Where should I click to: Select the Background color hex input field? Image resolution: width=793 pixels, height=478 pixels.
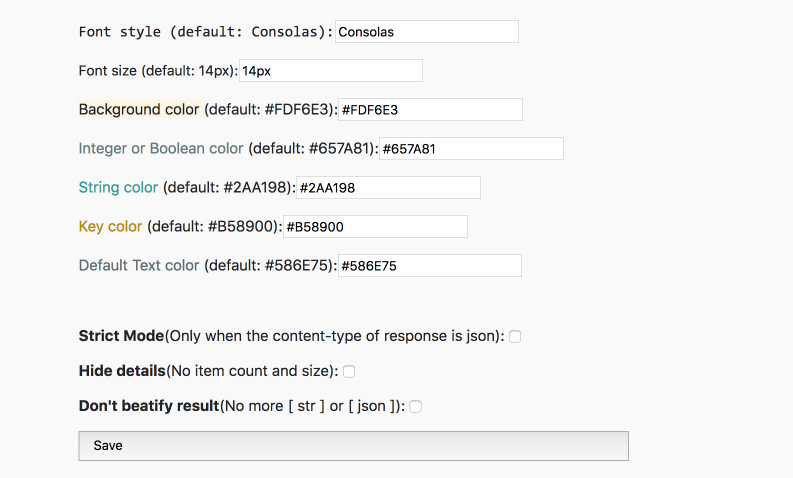[x=430, y=110]
